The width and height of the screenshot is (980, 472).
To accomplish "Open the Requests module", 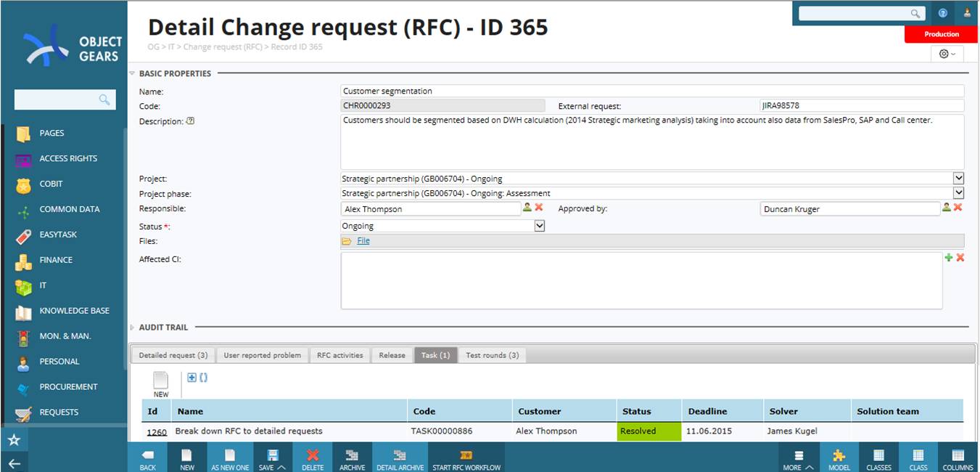I will (x=59, y=412).
